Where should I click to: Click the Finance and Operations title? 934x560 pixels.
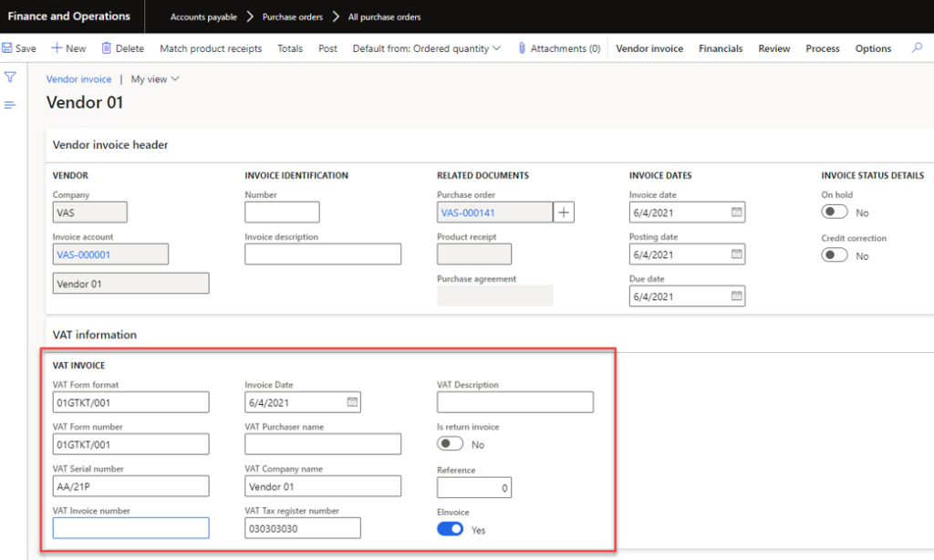[69, 16]
